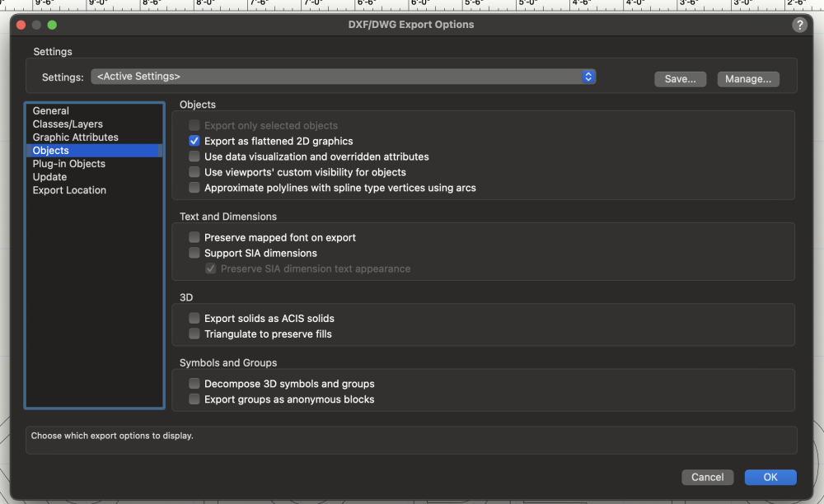Enable Use data visualization and overridden attributes

point(194,156)
